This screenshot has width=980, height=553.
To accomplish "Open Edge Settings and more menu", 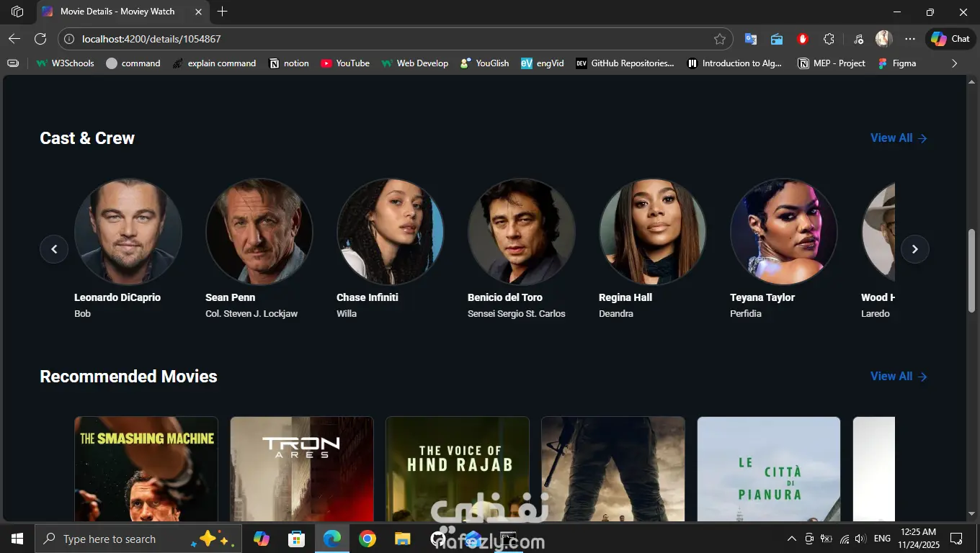I will click(x=910, y=39).
